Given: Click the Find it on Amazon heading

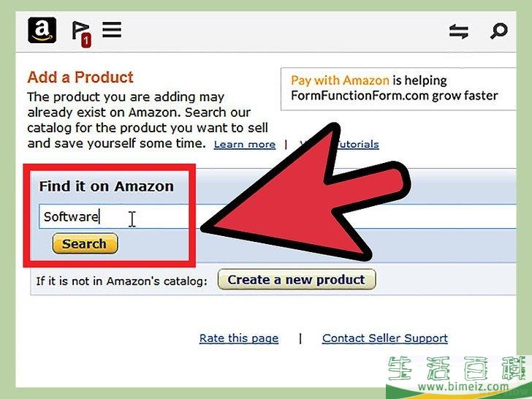Looking at the screenshot, I should pyautogui.click(x=107, y=186).
